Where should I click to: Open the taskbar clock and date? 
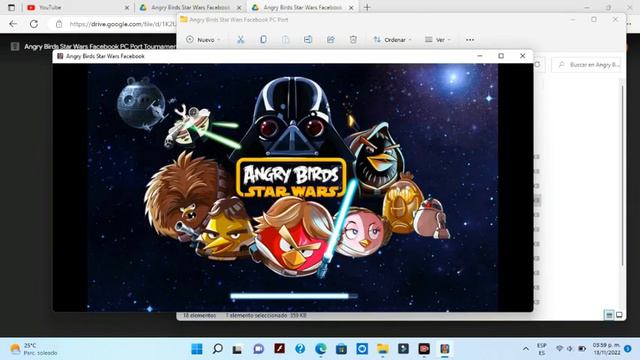(x=607, y=349)
